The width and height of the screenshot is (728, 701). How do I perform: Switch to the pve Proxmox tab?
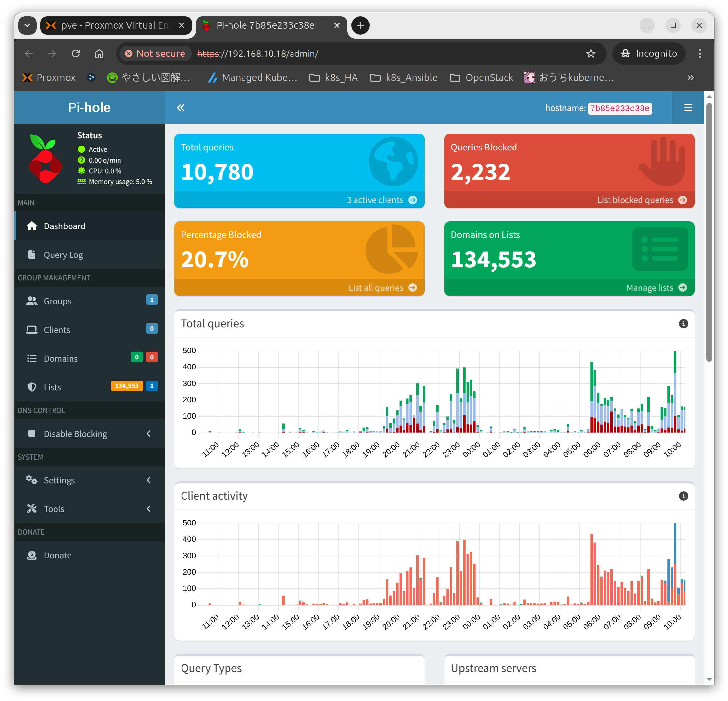click(114, 26)
